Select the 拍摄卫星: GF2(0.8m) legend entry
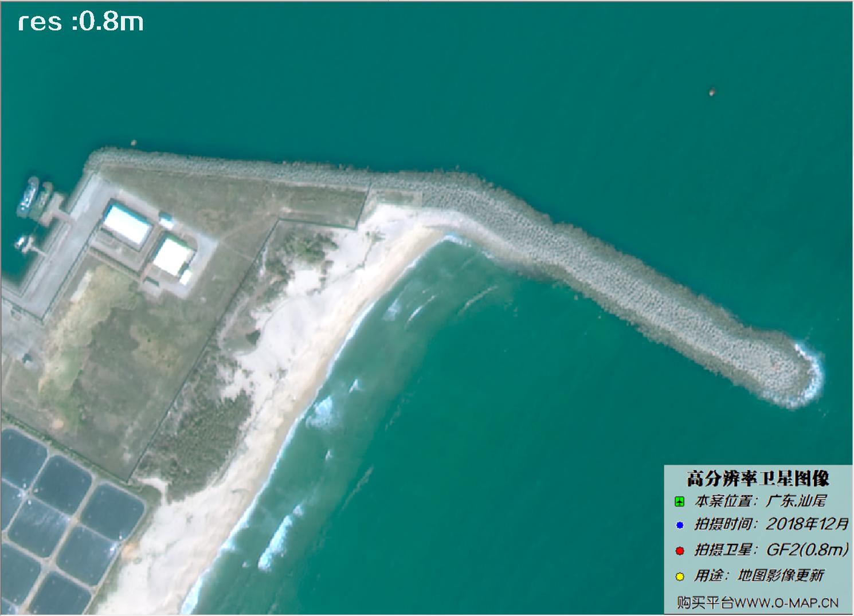 coord(771,550)
